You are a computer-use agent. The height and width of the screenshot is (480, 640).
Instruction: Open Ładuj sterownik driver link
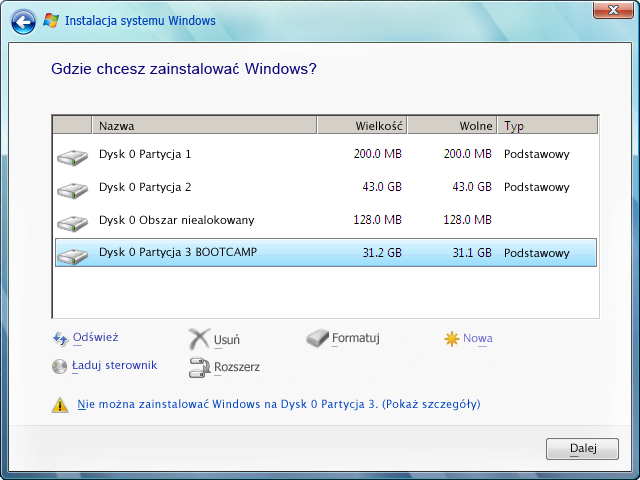(114, 365)
